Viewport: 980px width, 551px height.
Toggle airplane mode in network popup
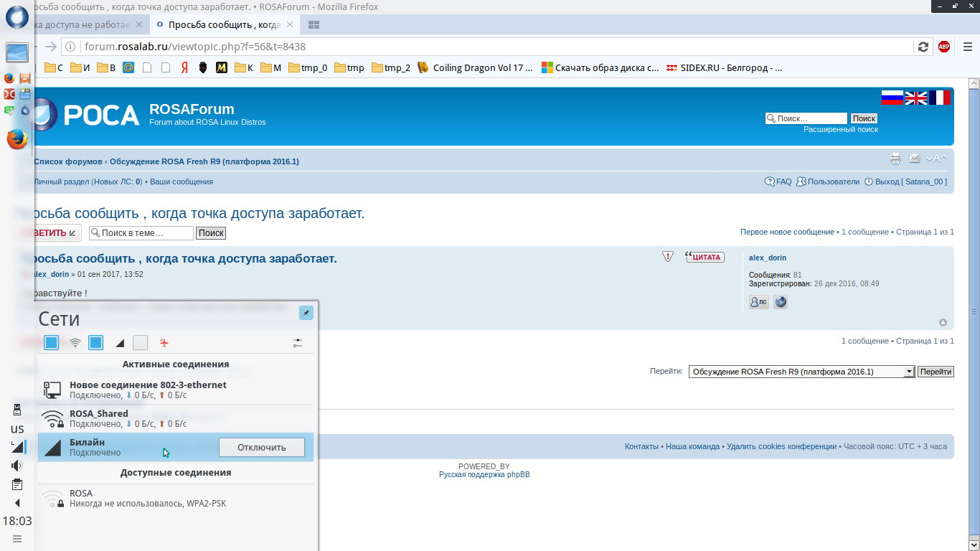click(164, 343)
